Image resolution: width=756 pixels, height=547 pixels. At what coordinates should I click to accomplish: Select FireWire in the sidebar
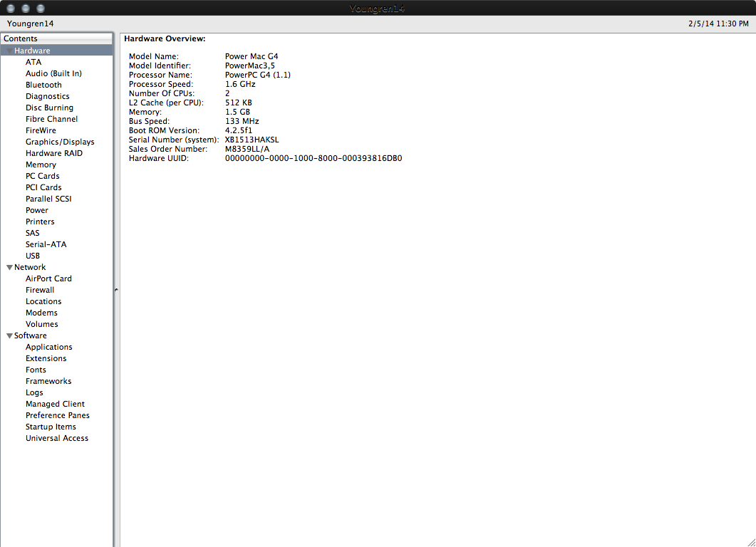pos(41,130)
